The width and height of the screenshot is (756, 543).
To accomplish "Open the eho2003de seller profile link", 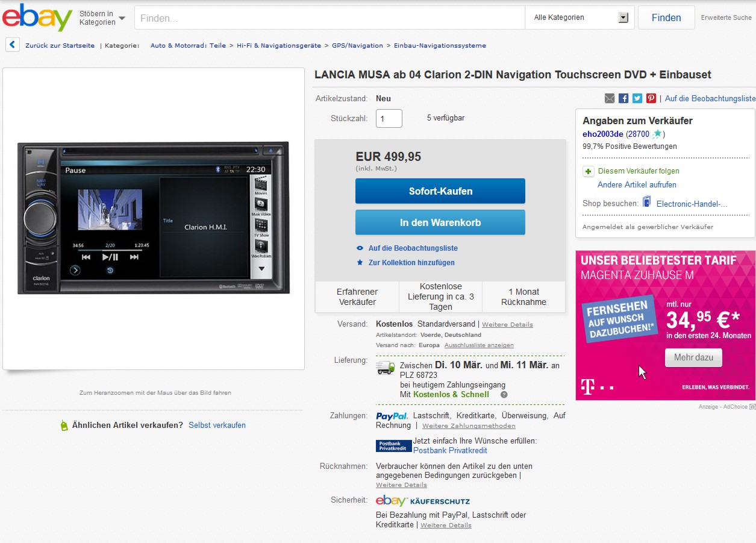I will [602, 134].
